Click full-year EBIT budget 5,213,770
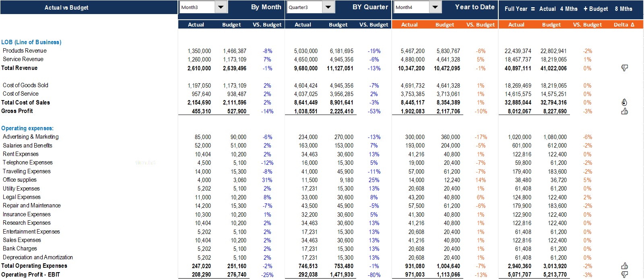The height and width of the screenshot is (279, 644). [555, 275]
